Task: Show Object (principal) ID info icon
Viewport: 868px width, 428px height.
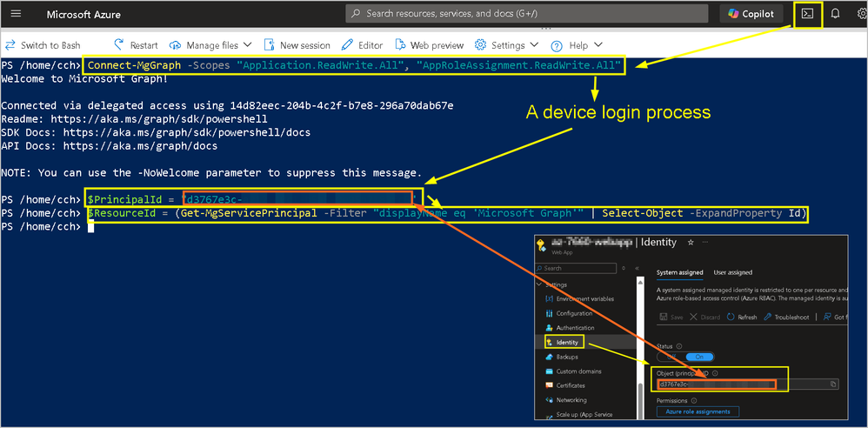Action: [x=715, y=373]
